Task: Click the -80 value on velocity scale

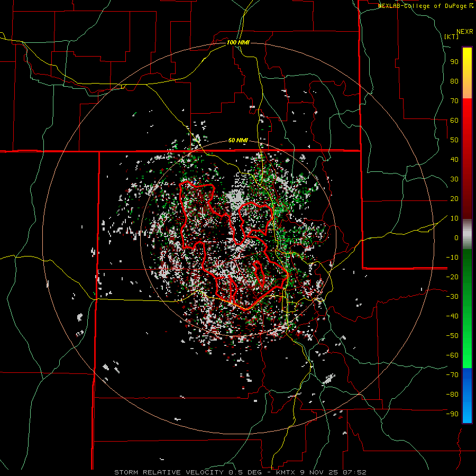Action: tap(452, 395)
